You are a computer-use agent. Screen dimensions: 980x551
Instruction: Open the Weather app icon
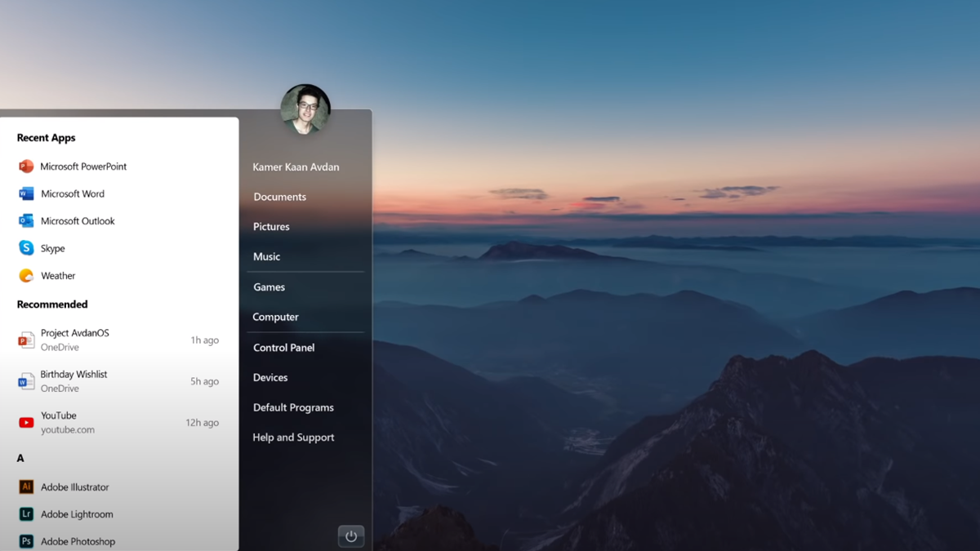pyautogui.click(x=26, y=276)
